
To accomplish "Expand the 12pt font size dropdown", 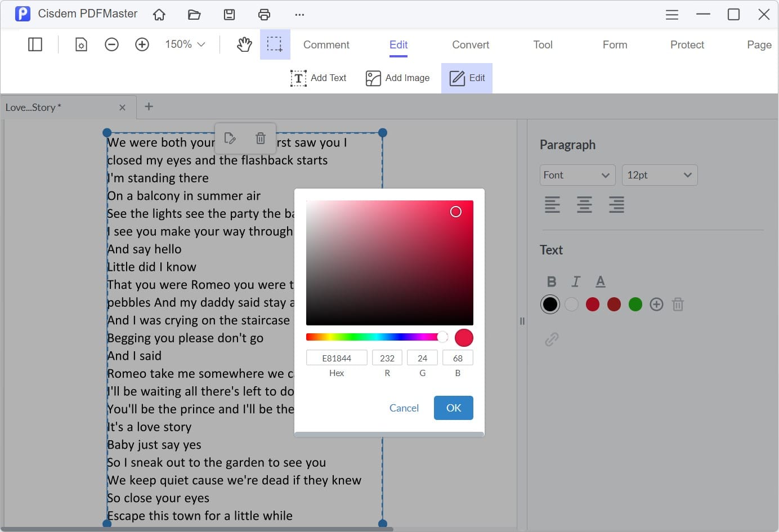I will (x=659, y=175).
